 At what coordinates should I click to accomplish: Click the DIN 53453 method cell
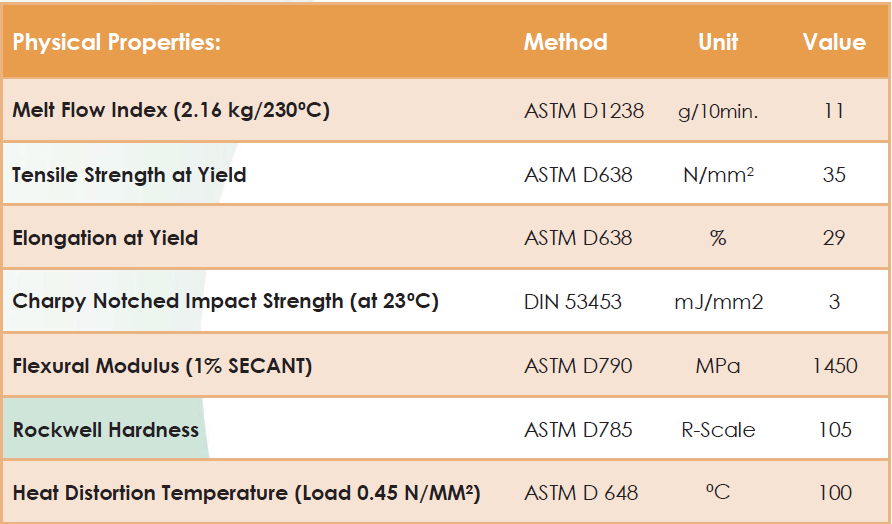pos(573,302)
